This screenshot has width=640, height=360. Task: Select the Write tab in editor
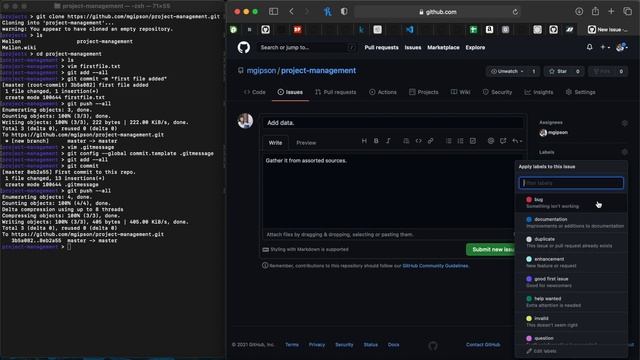click(275, 143)
